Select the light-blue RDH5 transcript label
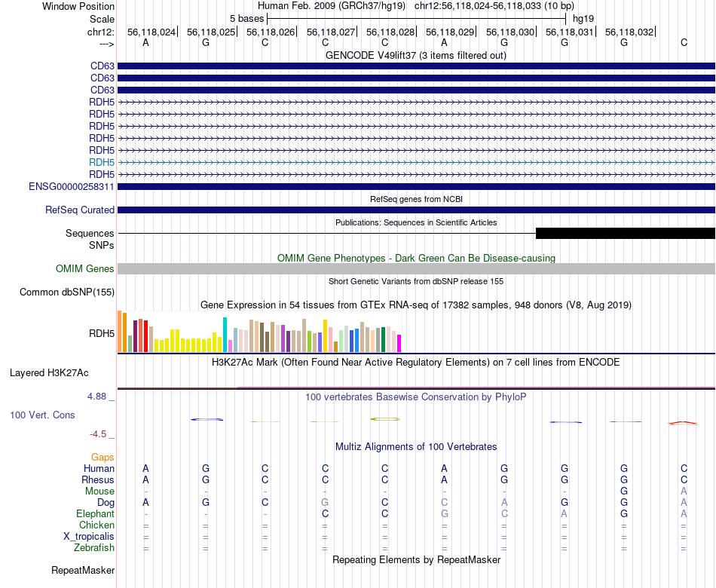The height and width of the screenshot is (588, 716). pyautogui.click(x=102, y=162)
